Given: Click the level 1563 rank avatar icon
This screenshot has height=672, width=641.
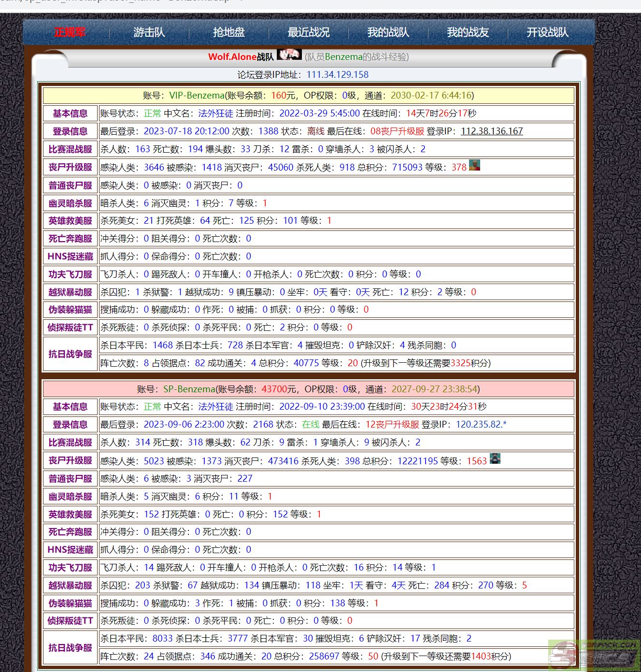Looking at the screenshot, I should 495,459.
